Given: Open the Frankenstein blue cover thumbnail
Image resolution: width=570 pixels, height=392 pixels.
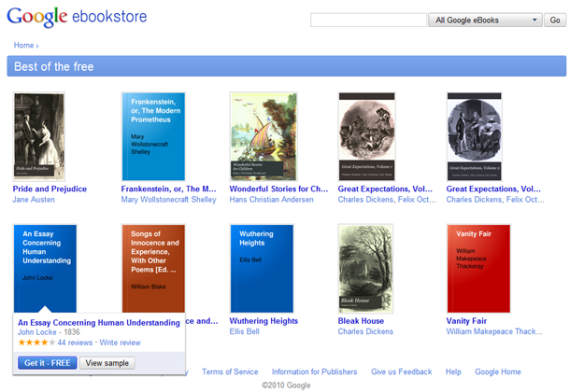Looking at the screenshot, I should (153, 136).
